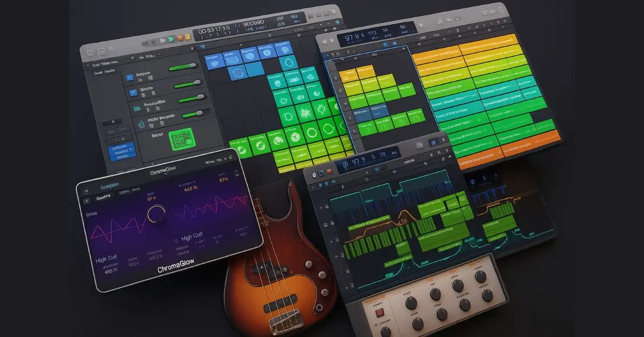644x337 pixels.
Task: Select the blue icon of the first track
Action: tap(129, 78)
